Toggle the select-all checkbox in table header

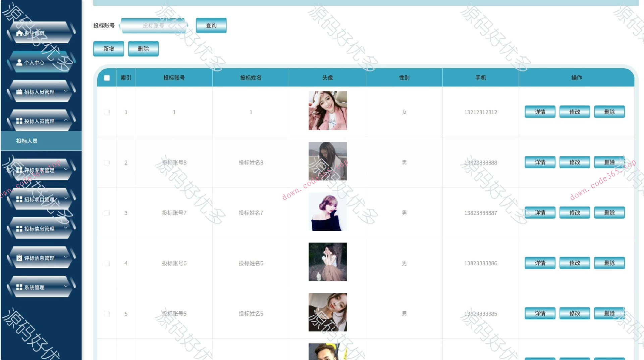[107, 78]
